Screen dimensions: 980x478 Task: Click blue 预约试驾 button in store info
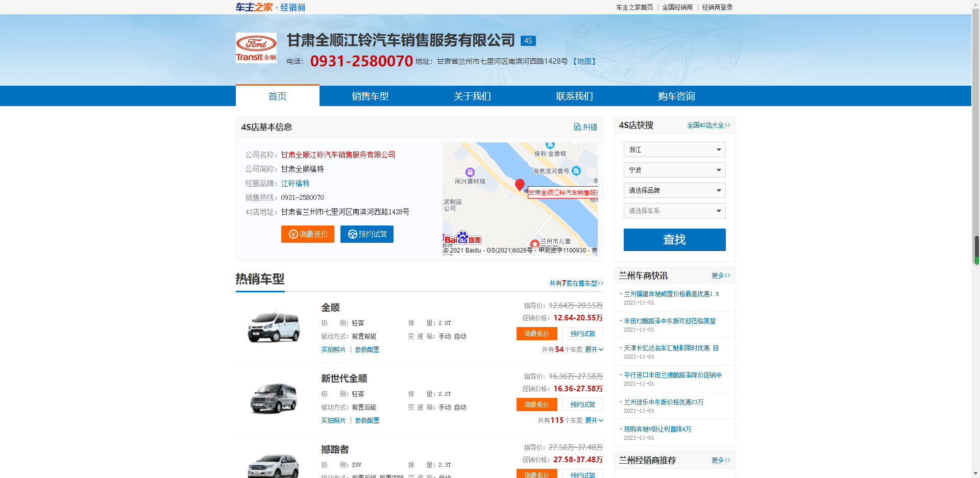pyautogui.click(x=367, y=234)
